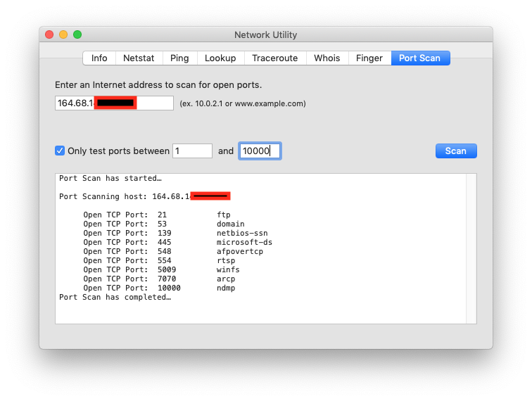Select the port 548 afpovertcp row
532x401 pixels.
pos(173,251)
